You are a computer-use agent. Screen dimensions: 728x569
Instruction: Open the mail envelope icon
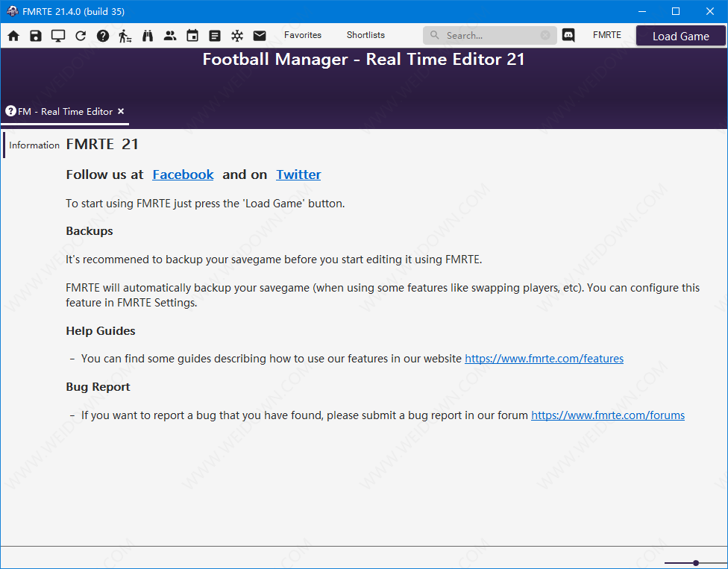(x=260, y=36)
